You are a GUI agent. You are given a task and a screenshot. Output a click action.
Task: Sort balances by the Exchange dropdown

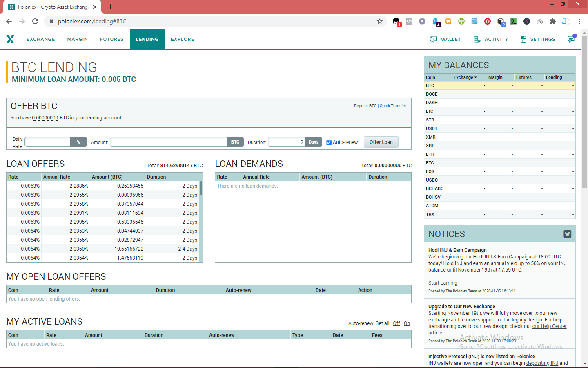pyautogui.click(x=465, y=77)
